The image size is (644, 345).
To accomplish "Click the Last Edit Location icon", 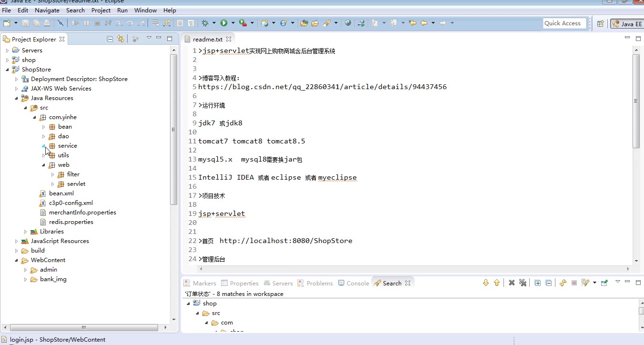I will [x=413, y=23].
